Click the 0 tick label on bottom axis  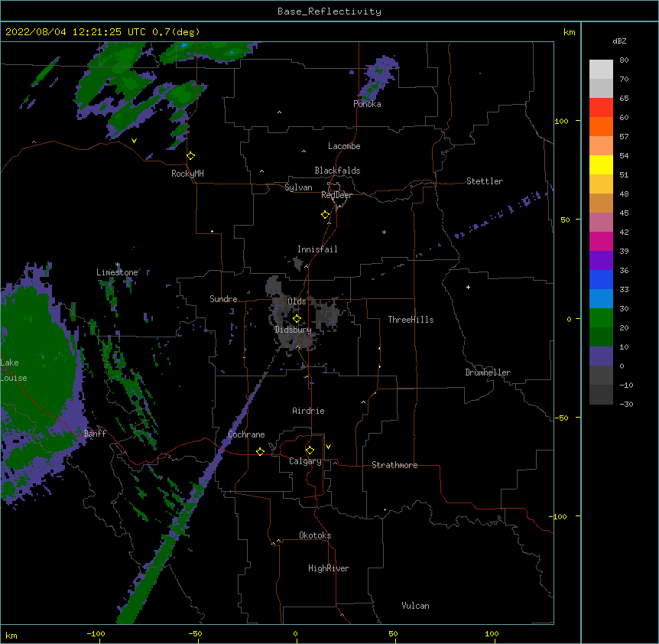coord(295,633)
